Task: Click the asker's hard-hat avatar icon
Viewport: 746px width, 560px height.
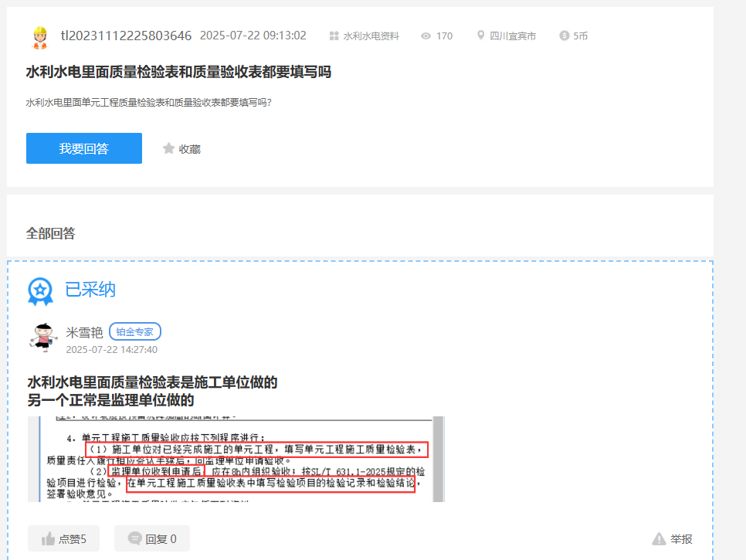Action: (x=39, y=36)
